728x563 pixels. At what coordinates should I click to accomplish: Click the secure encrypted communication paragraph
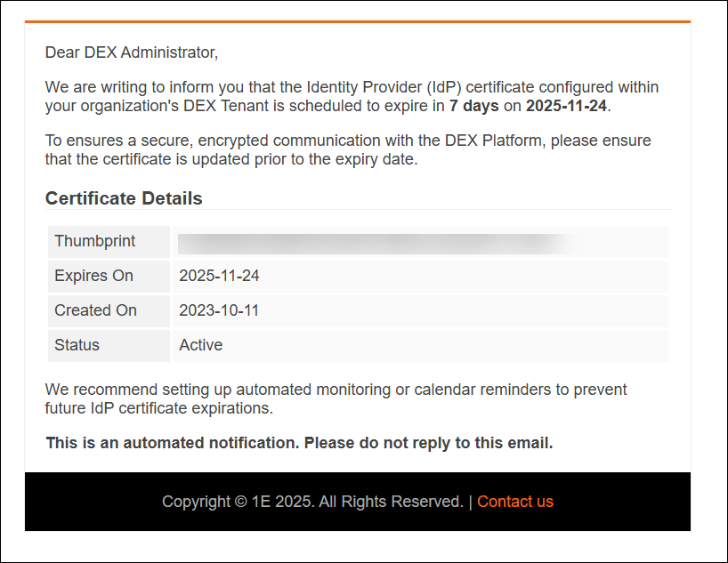coord(347,150)
